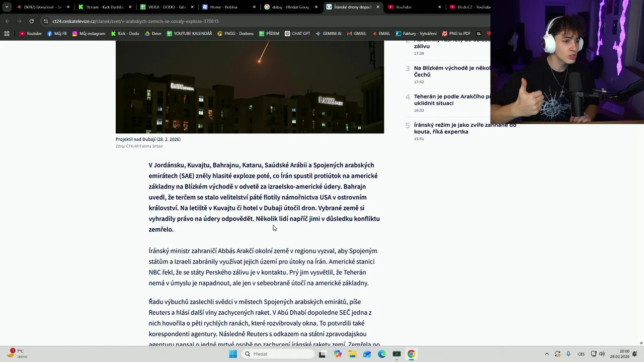
Task: Close the Home - Roblox tab
Action: coord(254,7)
